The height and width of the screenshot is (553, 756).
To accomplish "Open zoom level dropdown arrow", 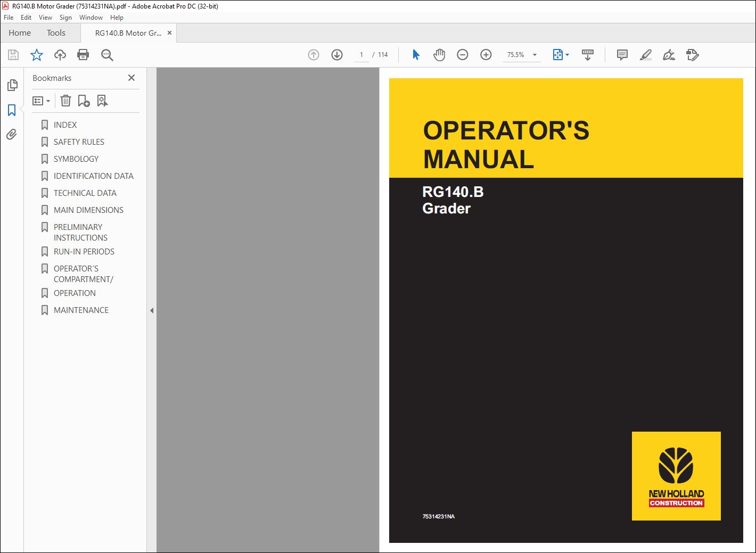I will 535,55.
